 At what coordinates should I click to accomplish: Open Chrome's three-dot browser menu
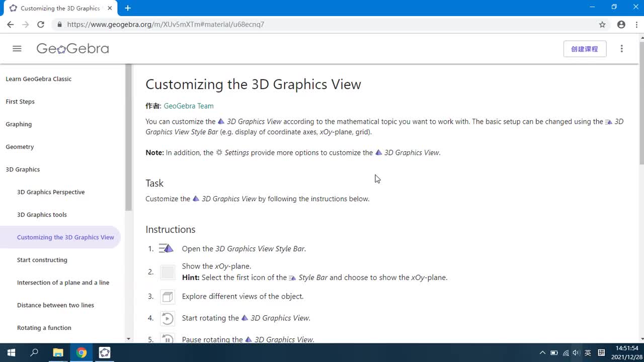(636, 24)
